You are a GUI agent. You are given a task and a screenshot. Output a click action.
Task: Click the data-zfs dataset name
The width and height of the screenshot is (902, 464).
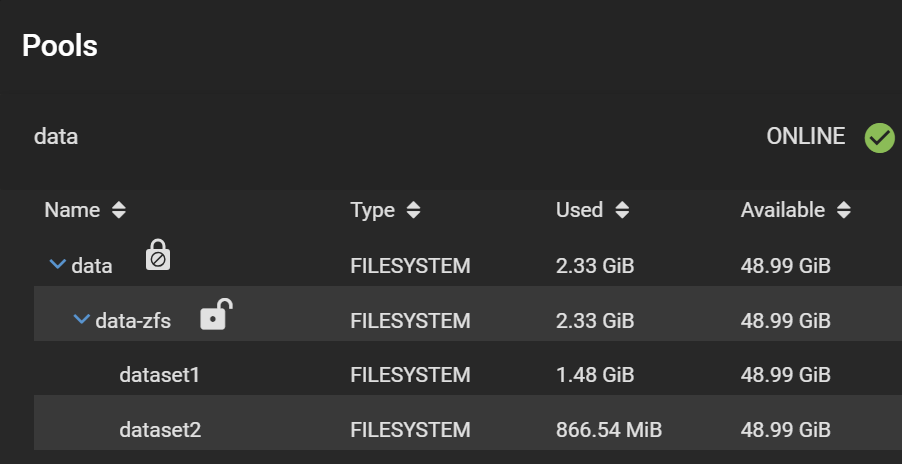[133, 321]
